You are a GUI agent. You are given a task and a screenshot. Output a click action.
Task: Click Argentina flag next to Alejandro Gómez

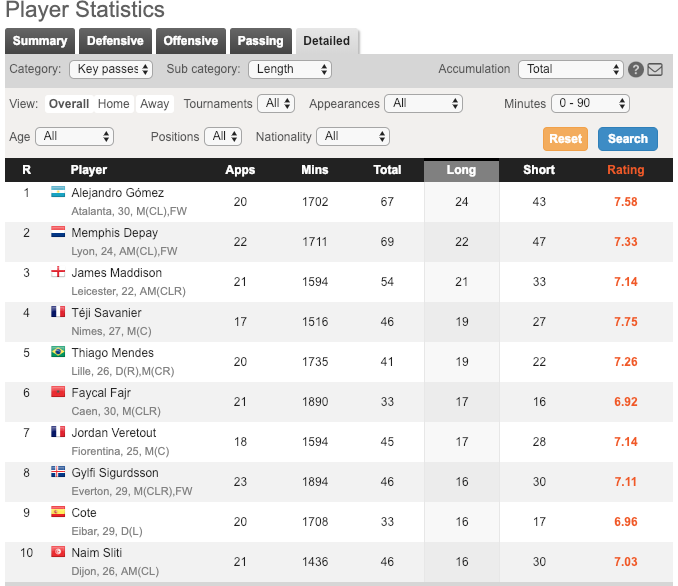(x=58, y=192)
